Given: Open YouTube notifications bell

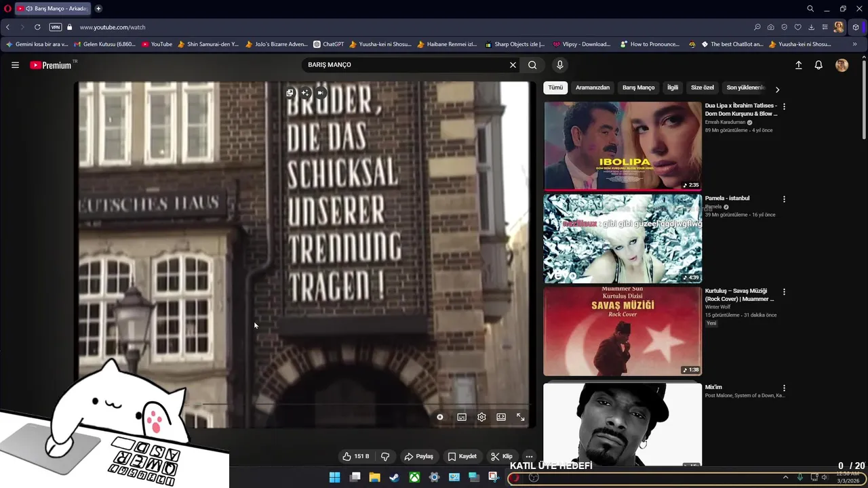Looking at the screenshot, I should (818, 65).
